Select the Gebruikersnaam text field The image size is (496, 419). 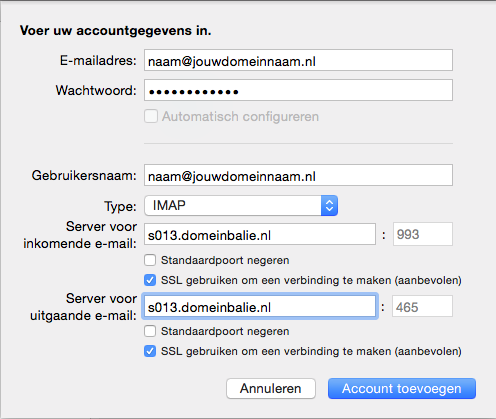point(298,175)
